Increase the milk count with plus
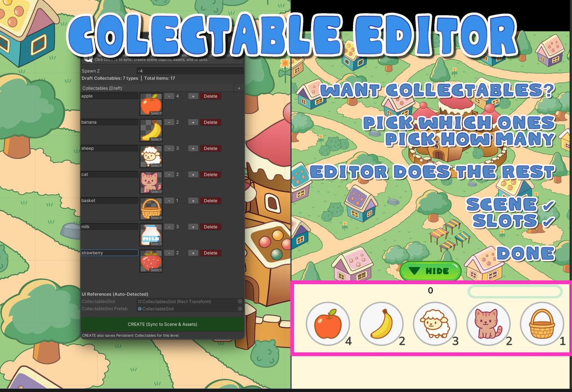Image resolution: width=572 pixels, height=392 pixels. 193,227
